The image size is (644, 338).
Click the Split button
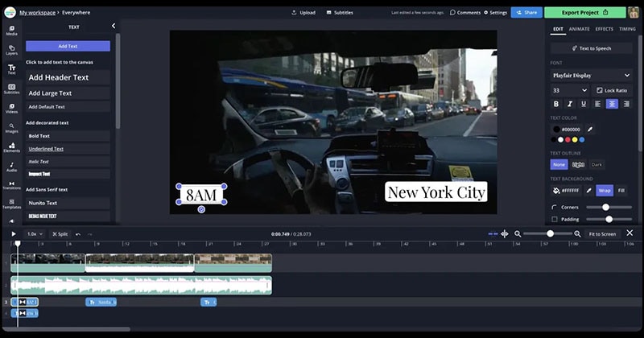(x=60, y=234)
